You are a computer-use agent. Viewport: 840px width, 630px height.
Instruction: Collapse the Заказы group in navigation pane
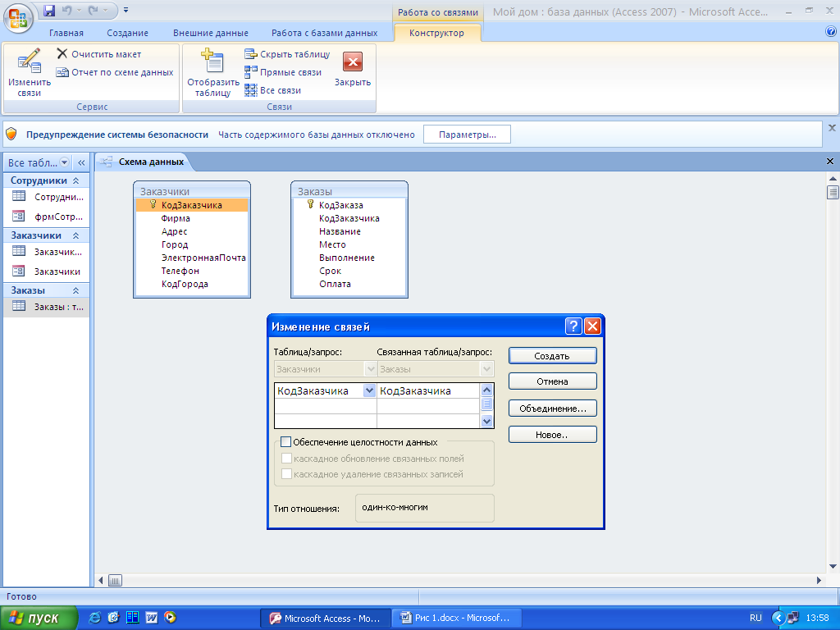pos(76,290)
